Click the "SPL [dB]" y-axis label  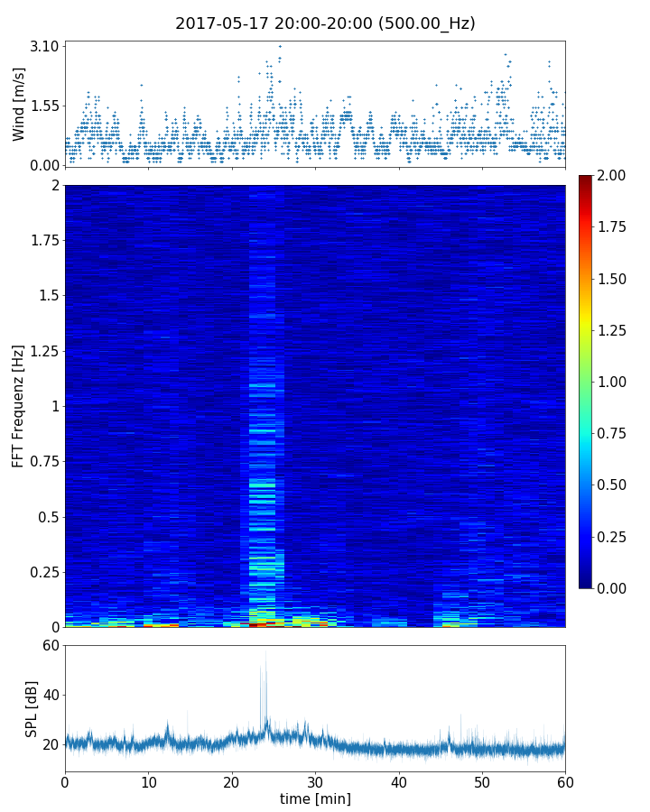tap(30, 708)
